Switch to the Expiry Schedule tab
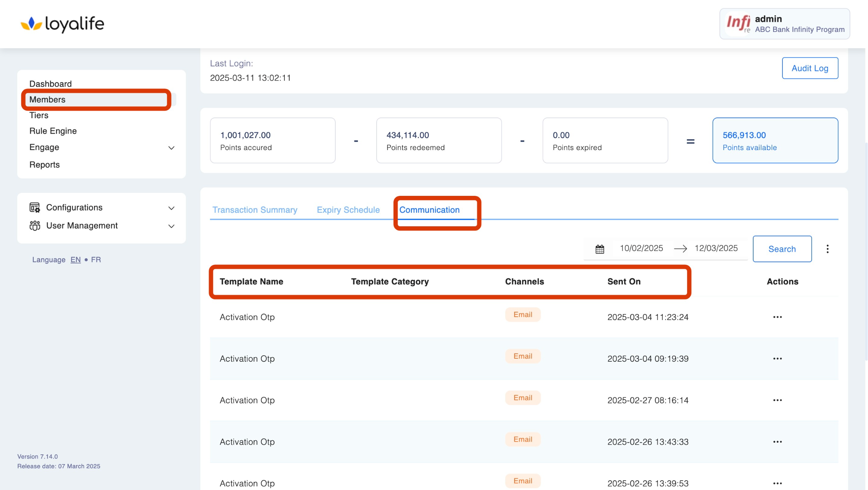This screenshot has width=868, height=490. pyautogui.click(x=348, y=210)
